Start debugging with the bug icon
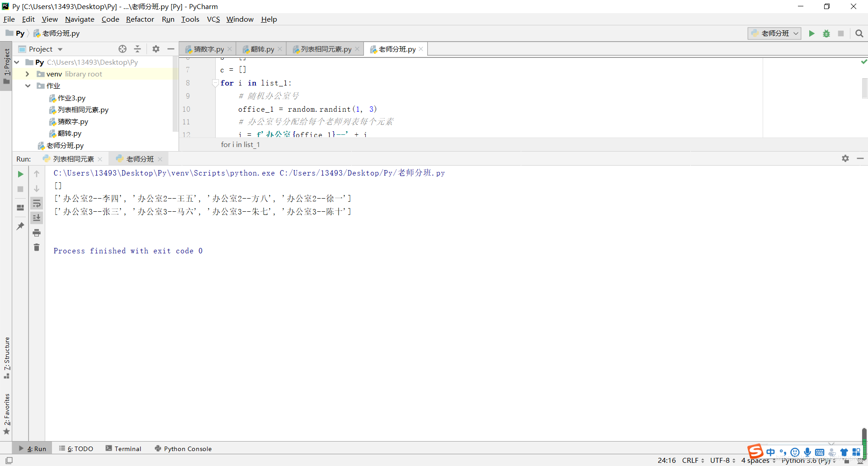Image resolution: width=868 pixels, height=466 pixels. pyautogui.click(x=826, y=33)
